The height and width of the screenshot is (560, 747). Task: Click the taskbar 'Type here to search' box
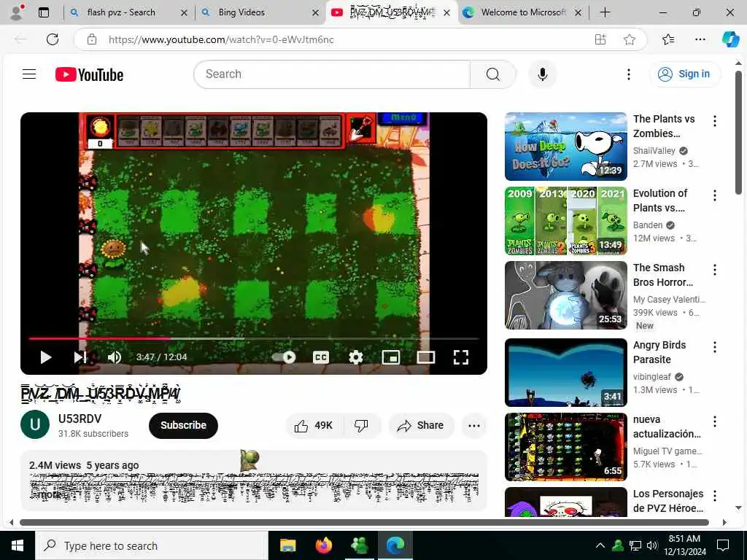152,545
